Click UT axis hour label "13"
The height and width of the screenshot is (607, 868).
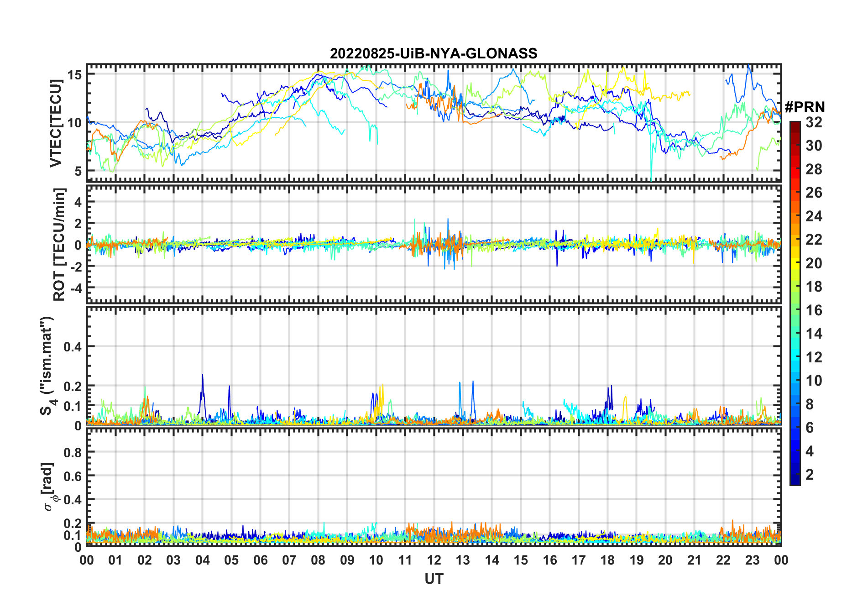tap(463, 560)
